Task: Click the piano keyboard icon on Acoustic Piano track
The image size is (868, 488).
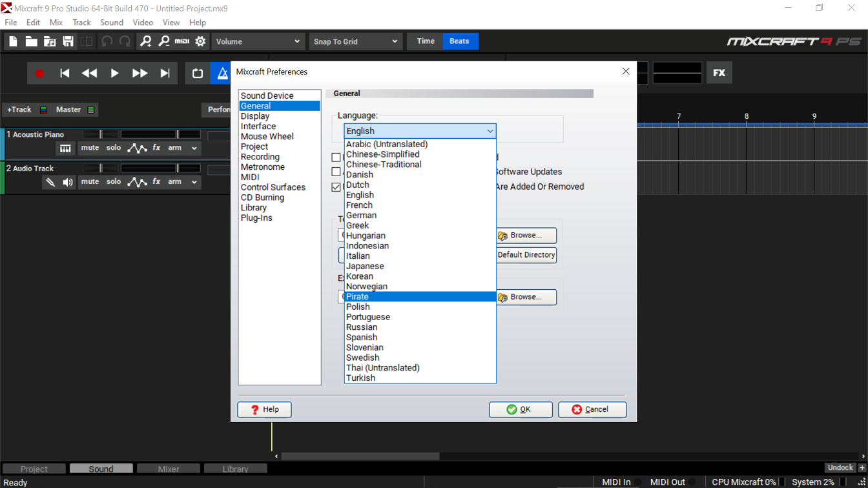Action: (65, 148)
